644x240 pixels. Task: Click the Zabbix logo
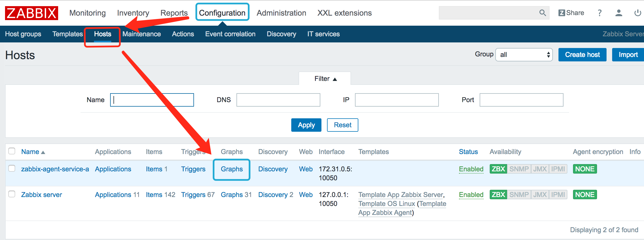click(x=31, y=13)
